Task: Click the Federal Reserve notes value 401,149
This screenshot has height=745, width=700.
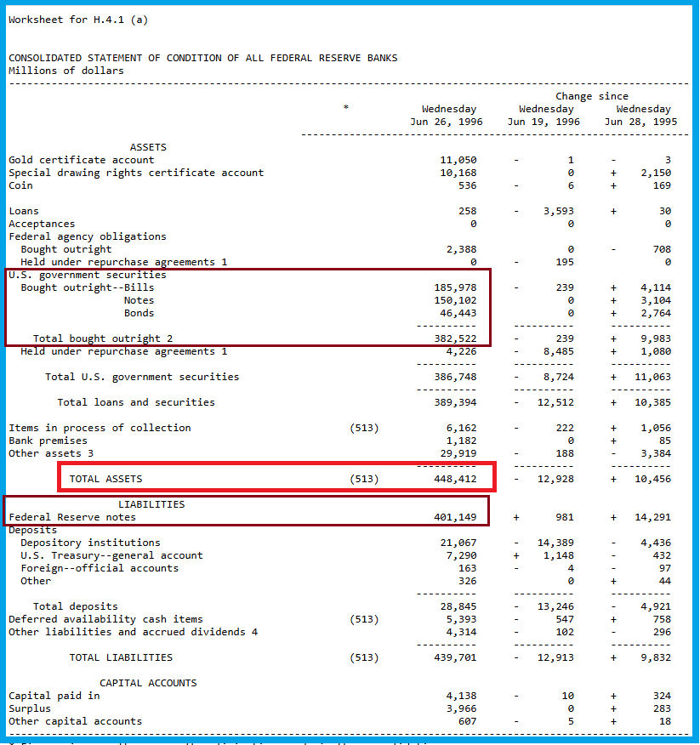Action: pyautogui.click(x=455, y=517)
